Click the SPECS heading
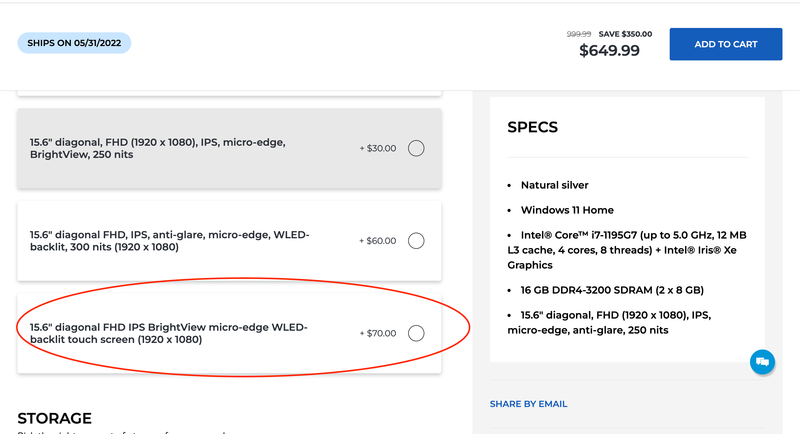This screenshot has height=434, width=800. [x=532, y=127]
